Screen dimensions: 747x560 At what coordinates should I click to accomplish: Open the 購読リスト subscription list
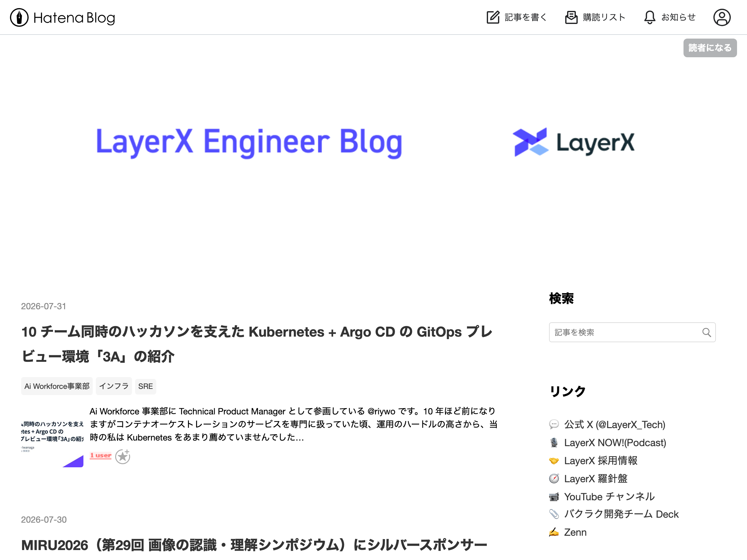point(595,17)
